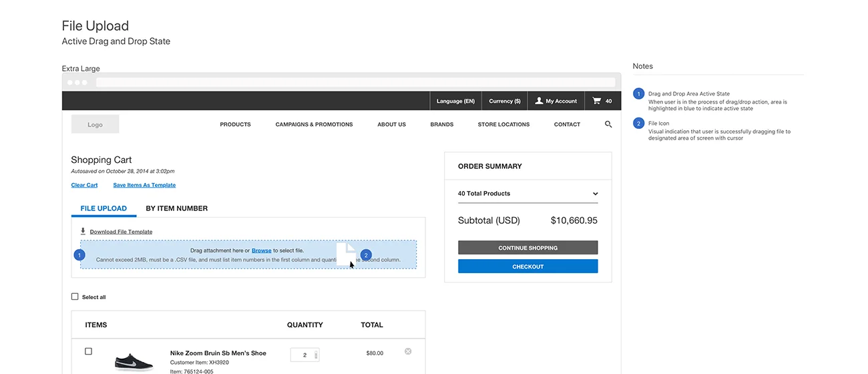Screen dimensions: 868x374
Task: Click Download File Template link
Action: coord(121,232)
